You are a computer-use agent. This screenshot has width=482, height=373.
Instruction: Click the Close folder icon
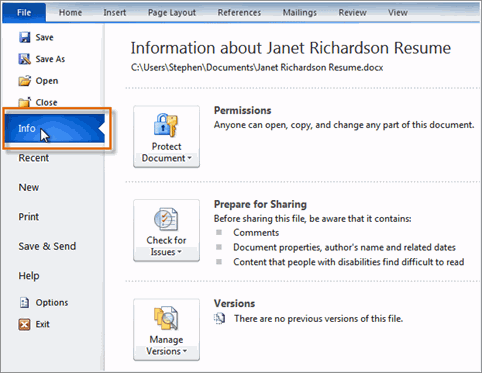coord(24,102)
